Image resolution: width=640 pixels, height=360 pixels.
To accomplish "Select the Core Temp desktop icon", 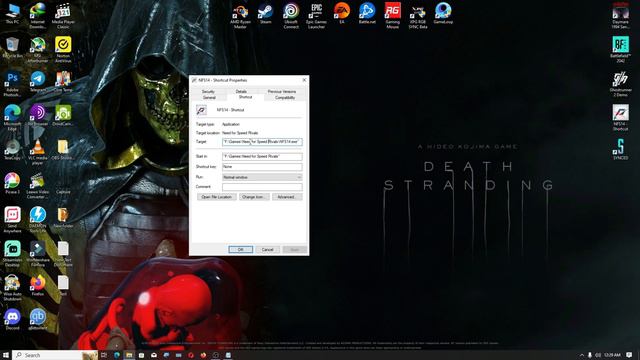I will [63, 82].
